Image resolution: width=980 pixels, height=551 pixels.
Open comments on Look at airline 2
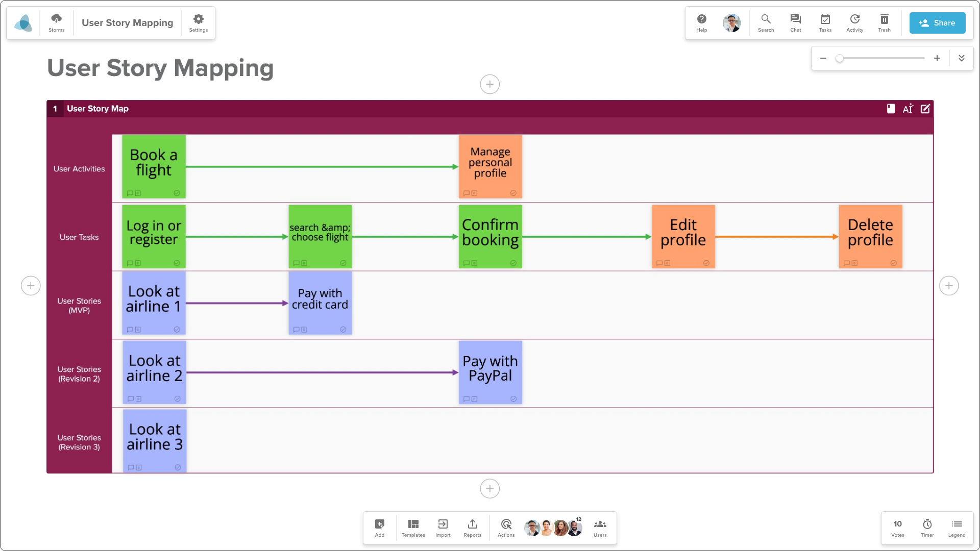point(131,399)
